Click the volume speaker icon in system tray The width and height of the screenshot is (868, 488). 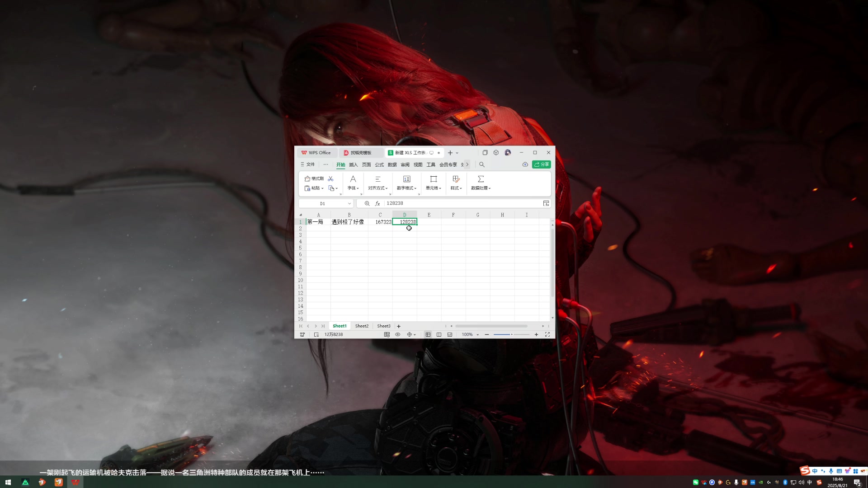point(802,483)
